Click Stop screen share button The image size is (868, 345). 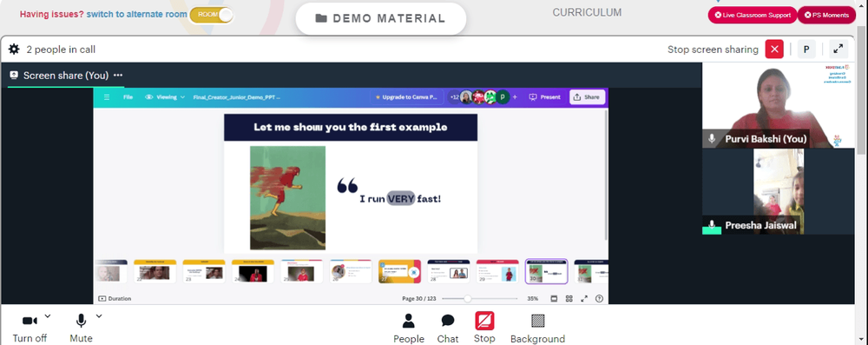point(484,328)
